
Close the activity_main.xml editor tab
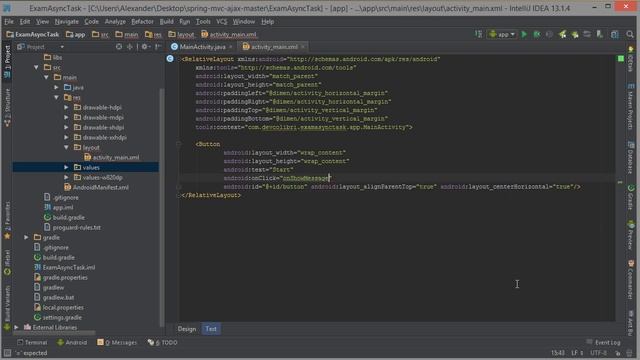(x=303, y=47)
